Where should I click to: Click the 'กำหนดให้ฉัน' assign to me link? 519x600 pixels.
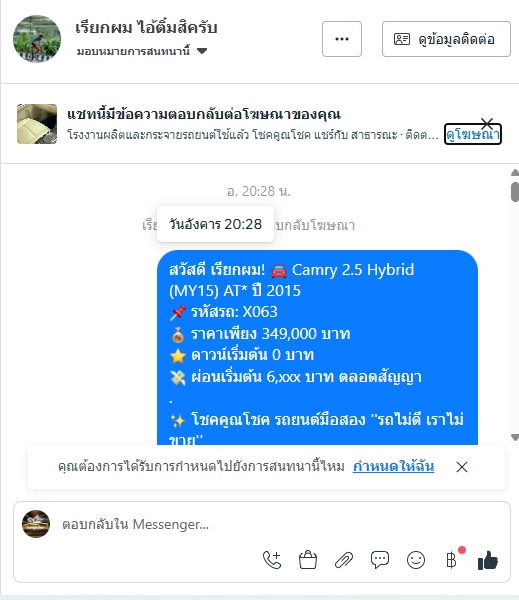(393, 466)
